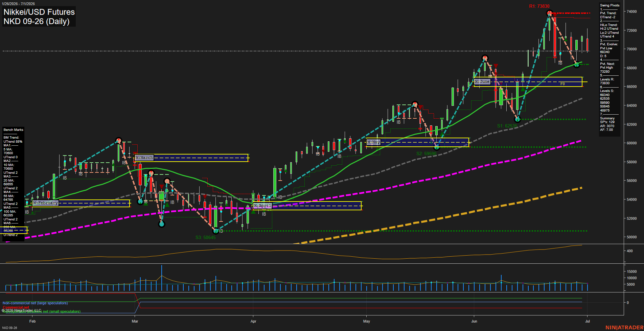Click the Commercial net legend entry
This screenshot has width=644, height=331.
[16, 307]
